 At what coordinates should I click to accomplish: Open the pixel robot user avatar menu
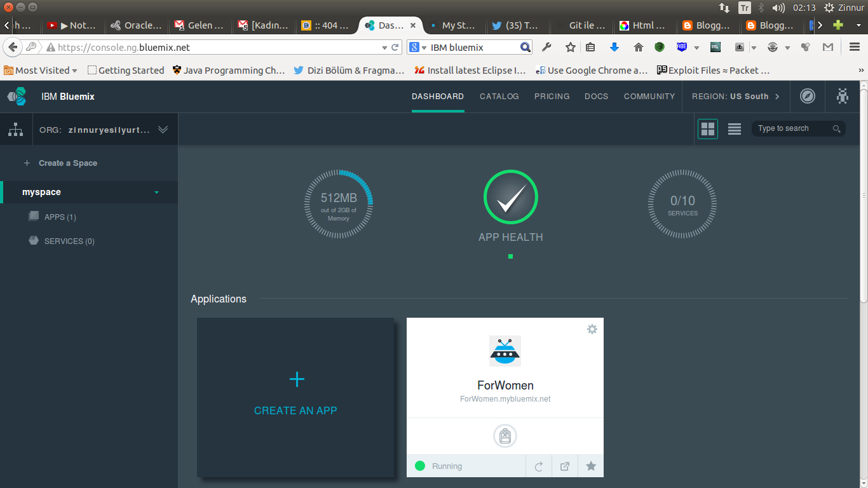(843, 97)
